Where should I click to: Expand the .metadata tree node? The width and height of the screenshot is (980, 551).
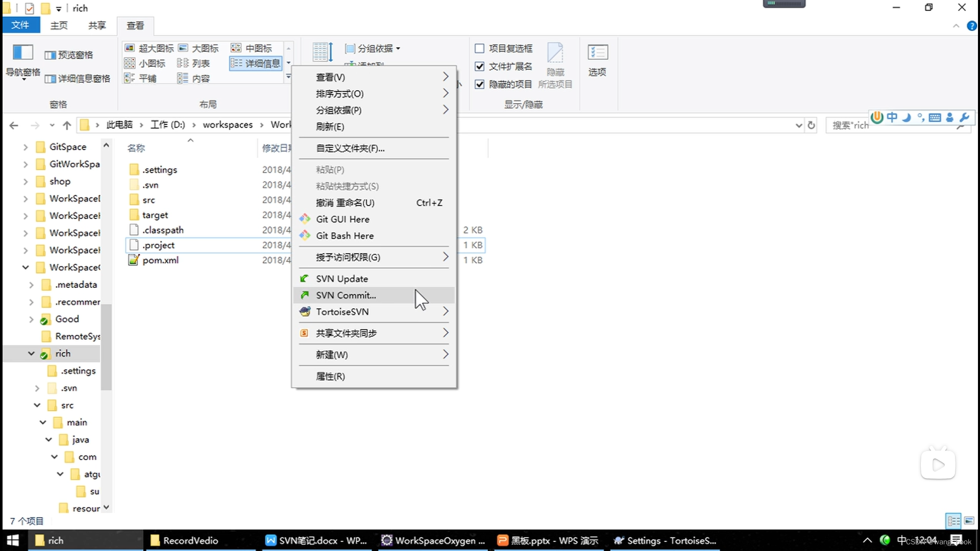(31, 285)
